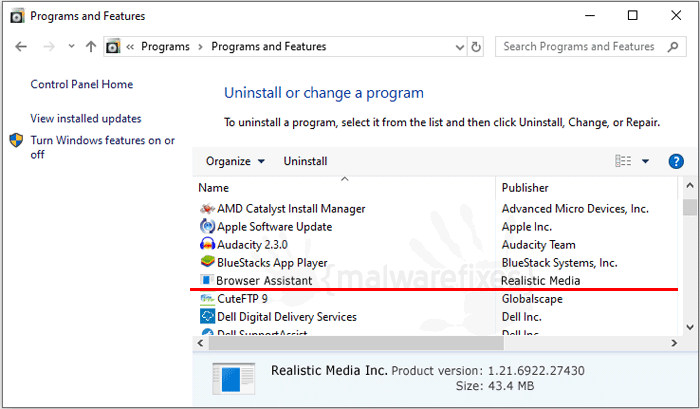
Task: Select the Audacity 2.3.0 headphones icon
Action: tap(207, 244)
